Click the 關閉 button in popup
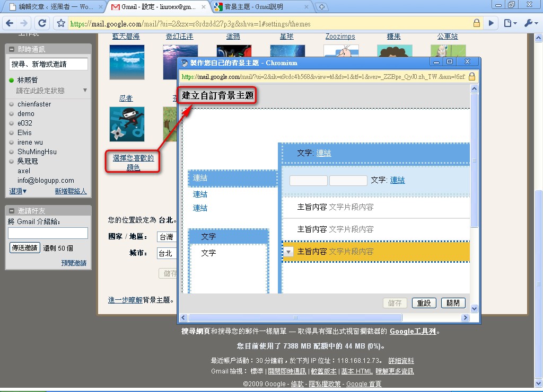This screenshot has height=392, width=543. 453,303
